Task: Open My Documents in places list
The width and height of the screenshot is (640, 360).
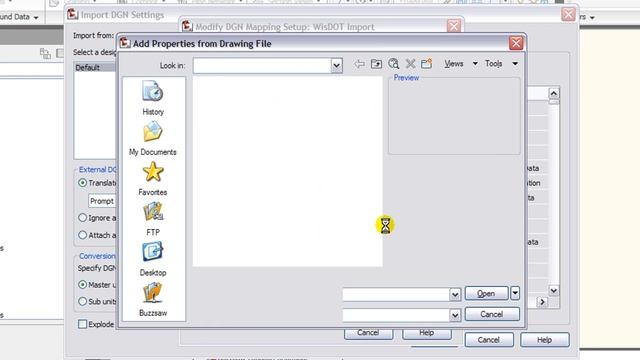Action: (x=153, y=139)
